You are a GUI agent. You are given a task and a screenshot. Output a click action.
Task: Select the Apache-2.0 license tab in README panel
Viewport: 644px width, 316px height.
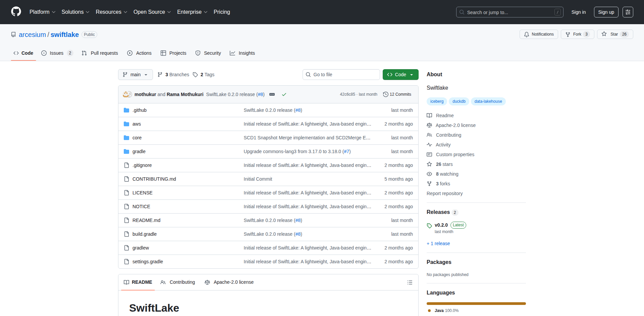point(229,282)
